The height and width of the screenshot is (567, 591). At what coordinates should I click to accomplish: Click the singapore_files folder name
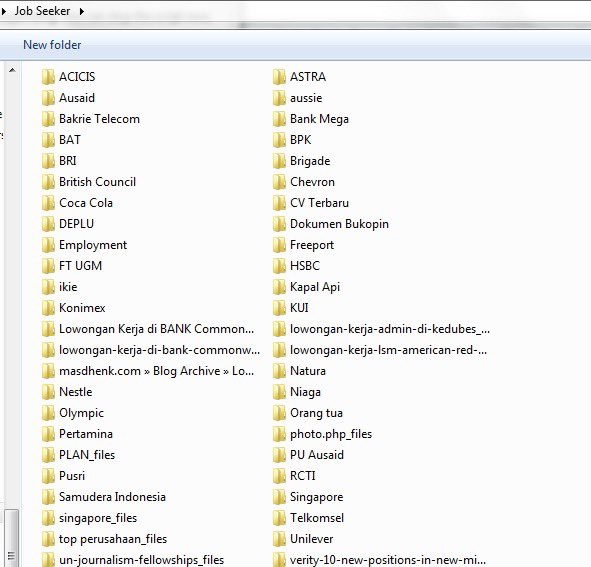pos(98,518)
